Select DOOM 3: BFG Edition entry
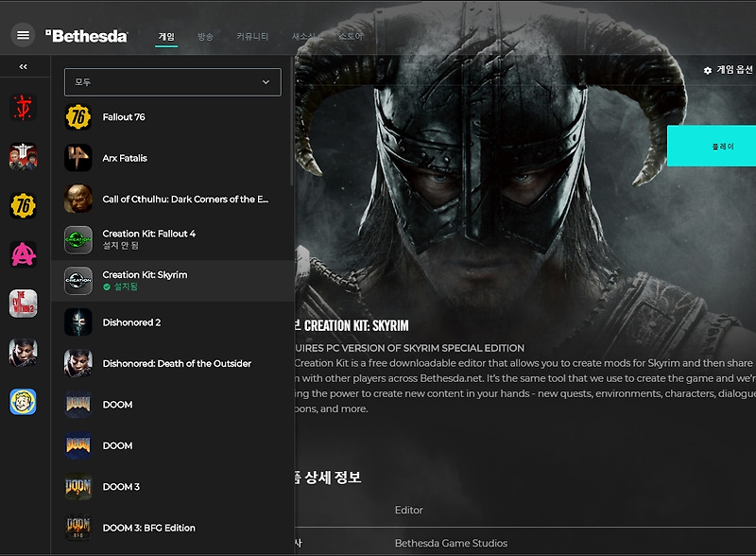 [173, 528]
